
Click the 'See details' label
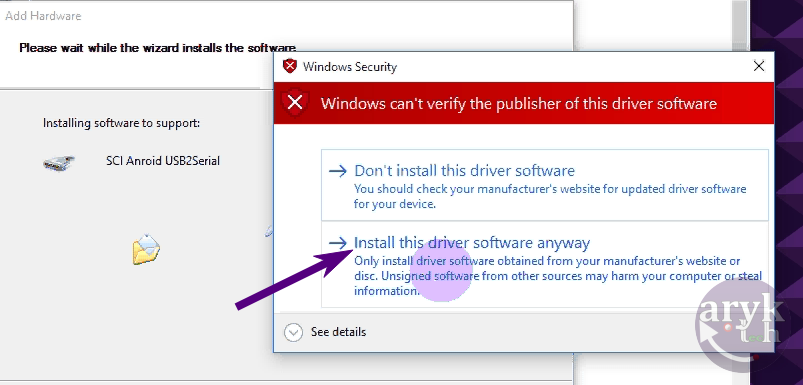339,332
